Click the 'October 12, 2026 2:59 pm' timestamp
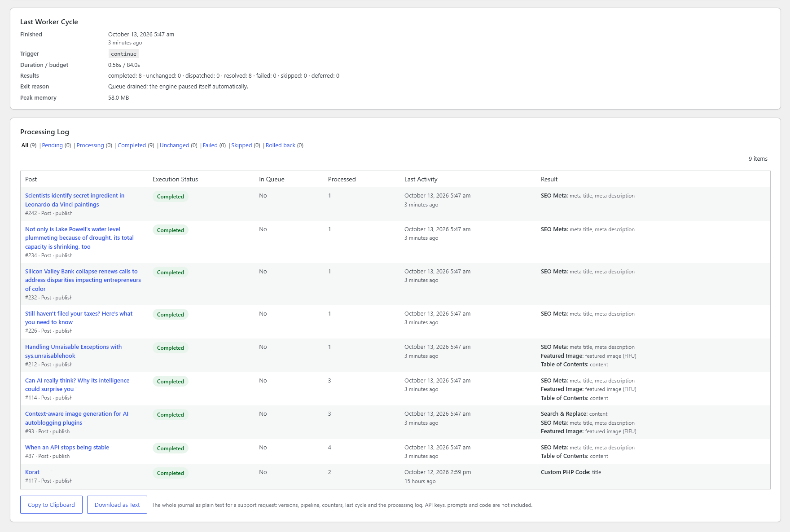Image resolution: width=790 pixels, height=532 pixels. [438, 472]
